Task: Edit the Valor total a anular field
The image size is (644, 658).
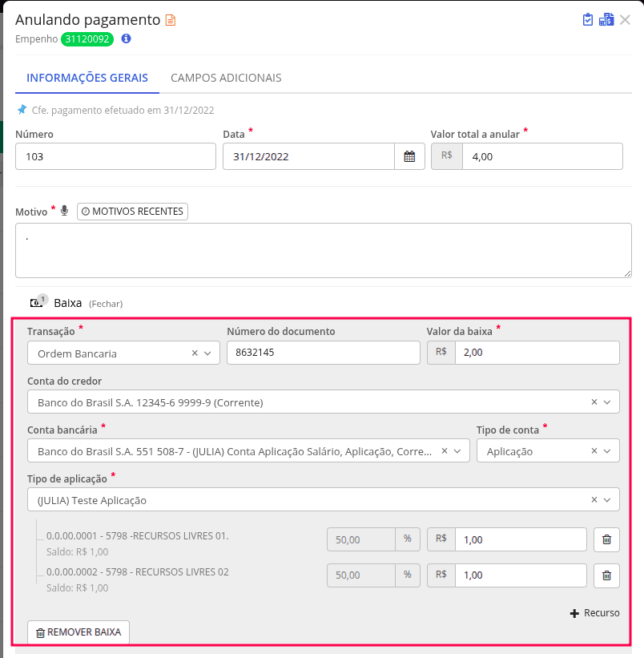Action: (x=542, y=156)
